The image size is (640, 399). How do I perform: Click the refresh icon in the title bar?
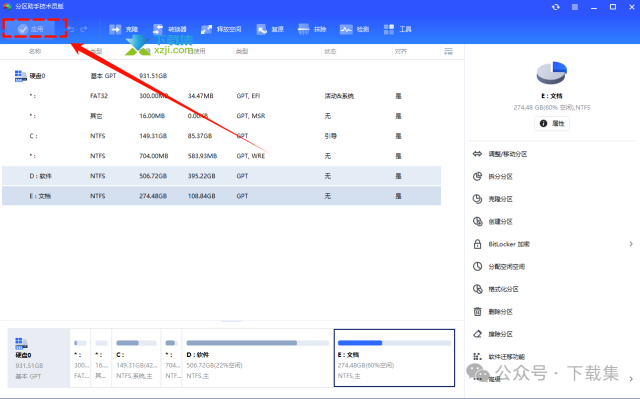556,7
